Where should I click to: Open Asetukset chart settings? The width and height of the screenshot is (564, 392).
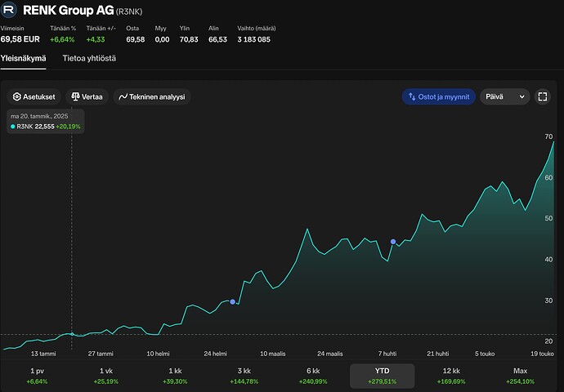(34, 96)
